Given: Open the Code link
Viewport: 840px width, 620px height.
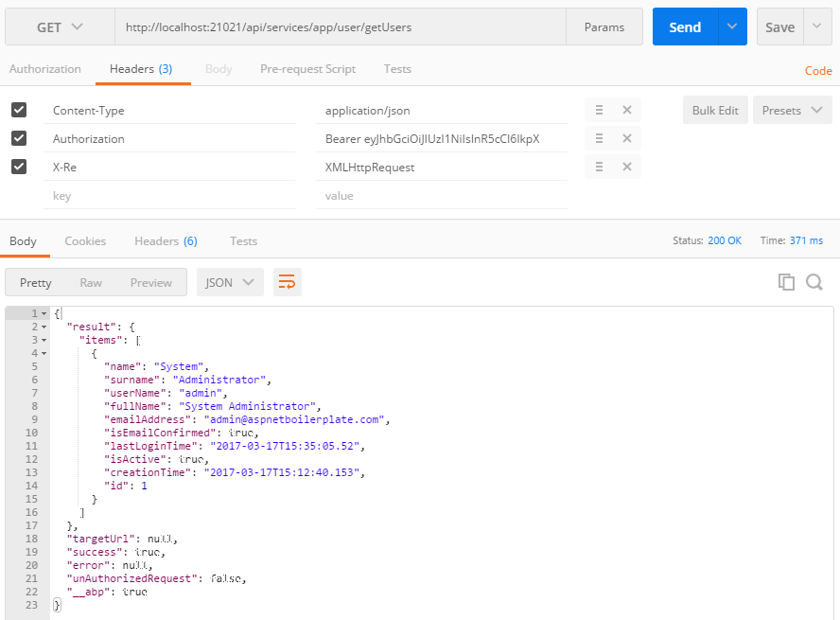Looking at the screenshot, I should [818, 71].
